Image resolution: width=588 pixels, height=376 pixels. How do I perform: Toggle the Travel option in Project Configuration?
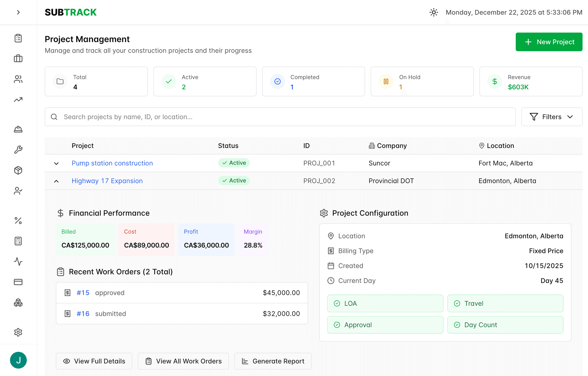(x=505, y=303)
